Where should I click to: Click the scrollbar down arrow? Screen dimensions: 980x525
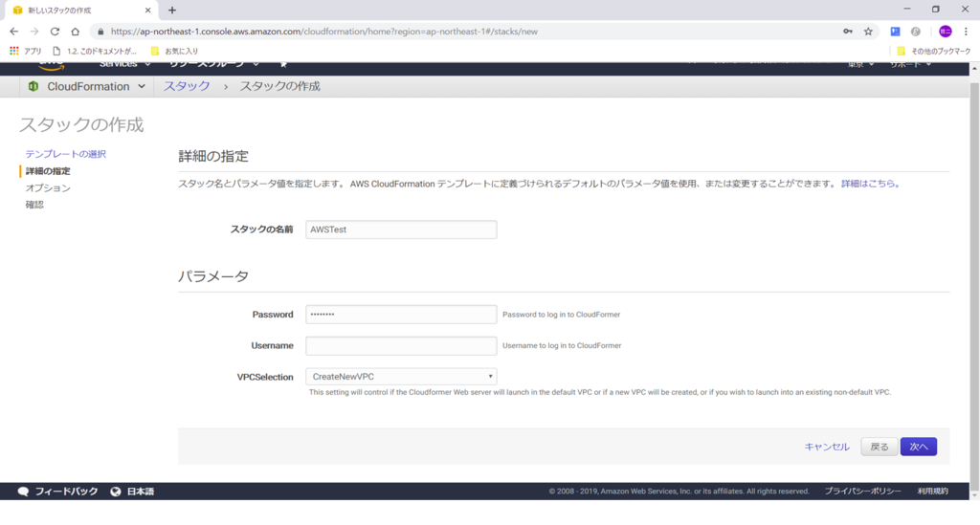pyautogui.click(x=974, y=495)
